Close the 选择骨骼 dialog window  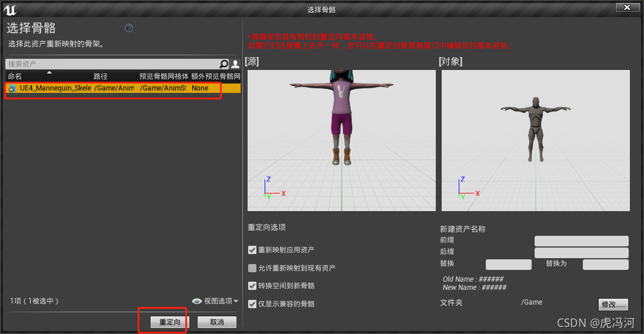pos(627,8)
